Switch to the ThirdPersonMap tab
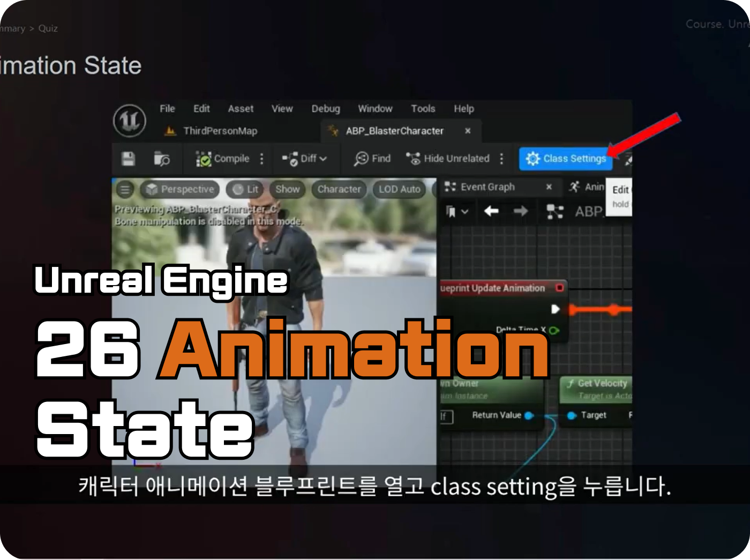750x560 pixels. pos(212,131)
